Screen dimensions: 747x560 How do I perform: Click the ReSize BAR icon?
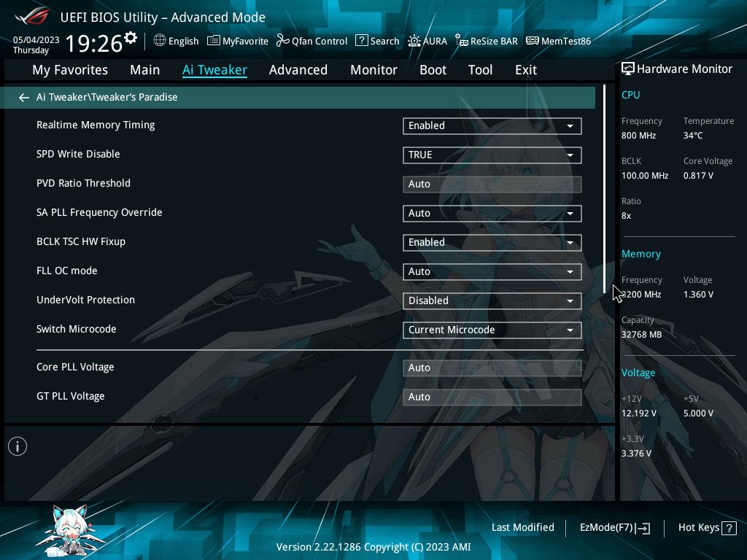462,41
